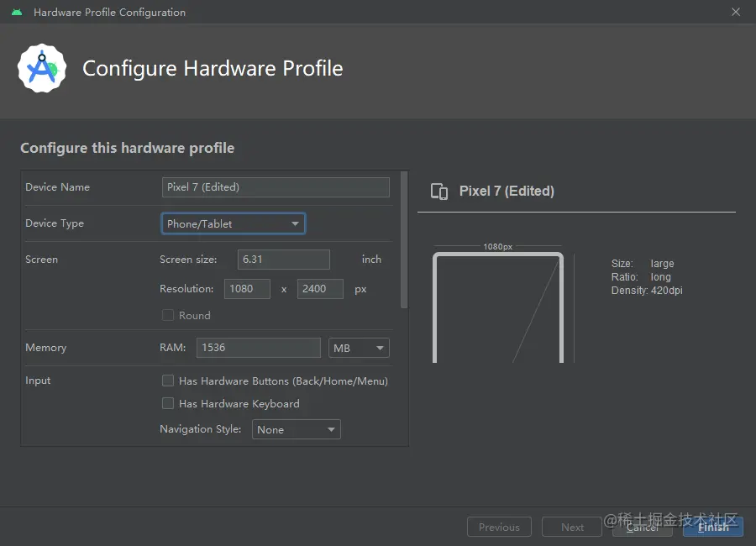
Task: Click the resolution width field 1080
Action: [x=247, y=289]
